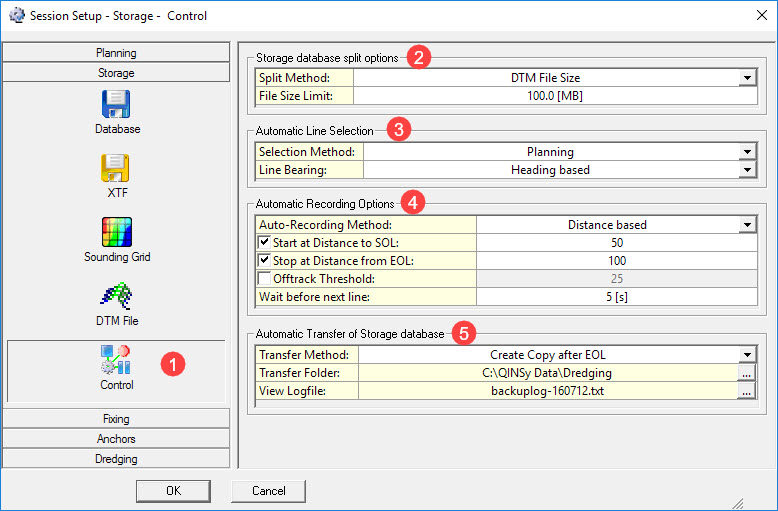This screenshot has height=511, width=778.
Task: Browse for the Transfer Folder path
Action: pyautogui.click(x=746, y=373)
